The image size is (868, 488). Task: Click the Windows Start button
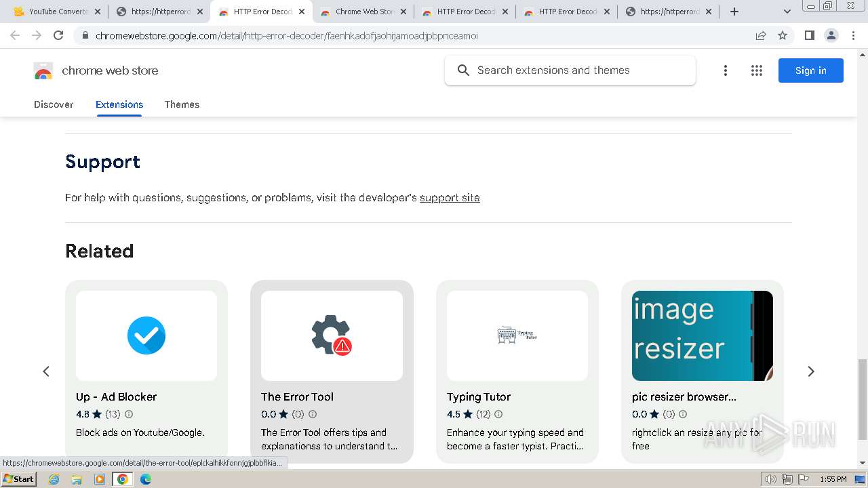click(19, 479)
